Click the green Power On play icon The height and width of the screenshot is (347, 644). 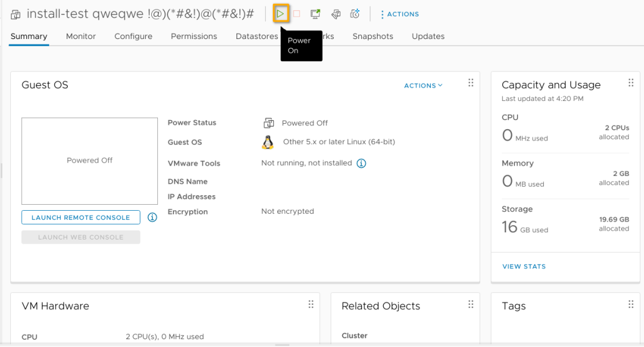pyautogui.click(x=280, y=14)
